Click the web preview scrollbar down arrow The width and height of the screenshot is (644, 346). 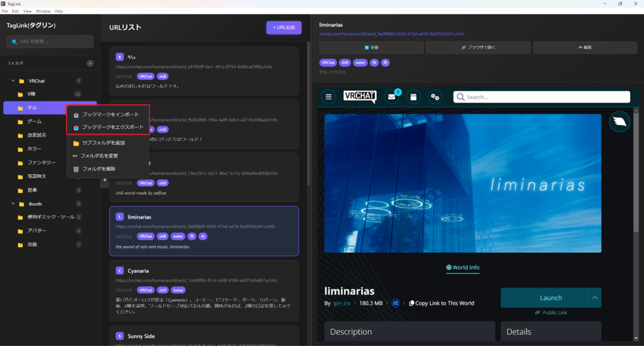(x=636, y=338)
